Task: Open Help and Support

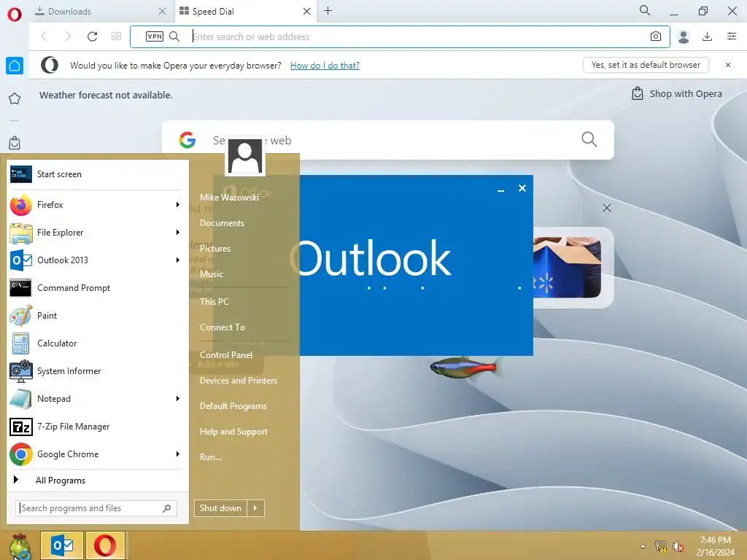Action: tap(233, 432)
